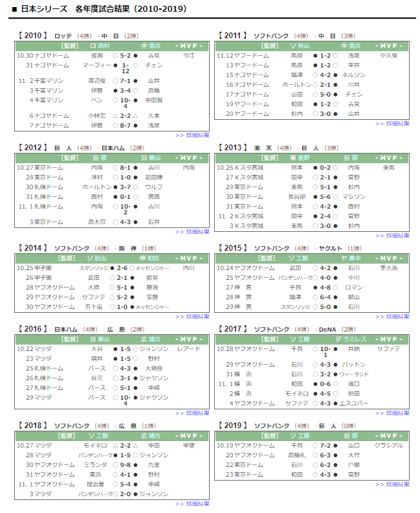Image resolution: width=420 pixels, height=513 pixels.
Task: Click the 10-4 score in 2016 table
Action: 126,400
